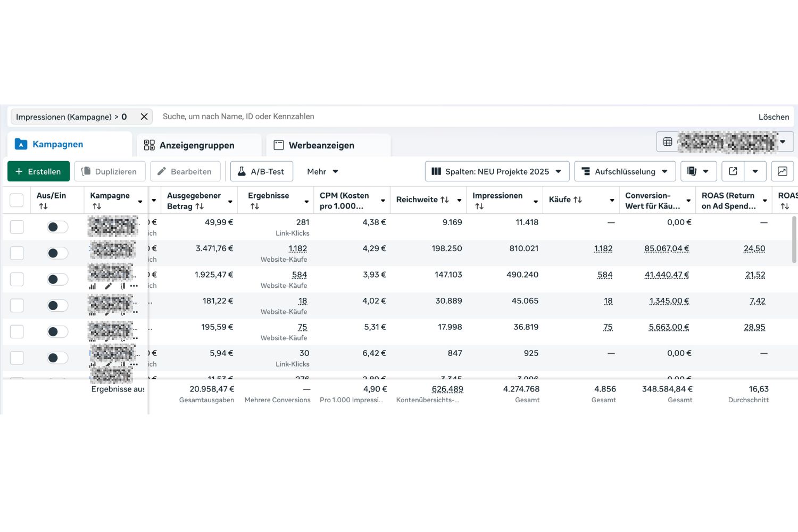Switch to the Werbeanzeigen tab
Screen dimensions: 798x532
point(321,145)
